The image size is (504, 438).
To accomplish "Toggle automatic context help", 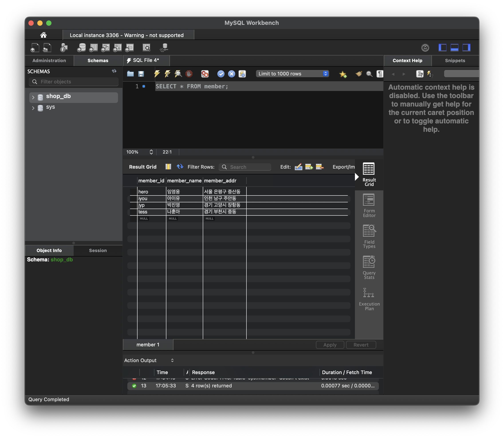I will click(x=430, y=74).
